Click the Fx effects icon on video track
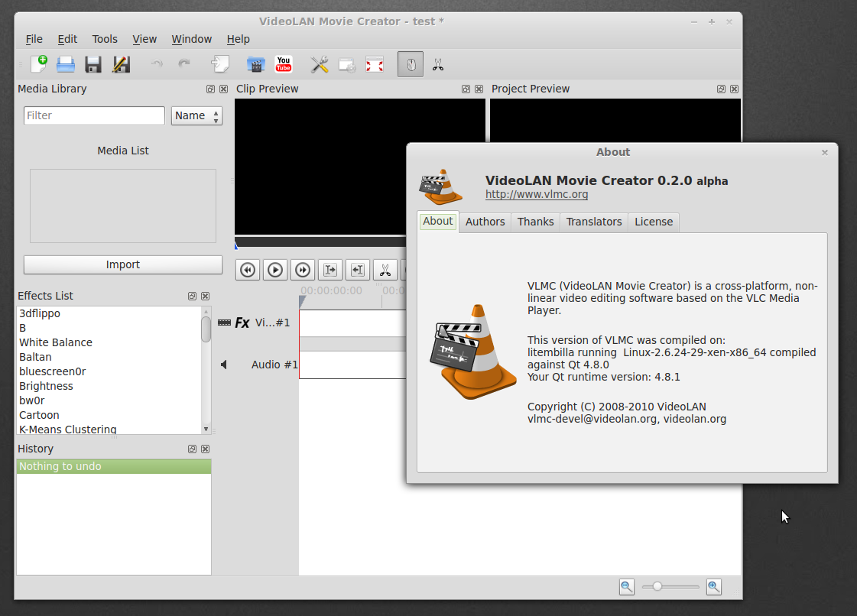Viewport: 857px width, 616px height. [242, 323]
